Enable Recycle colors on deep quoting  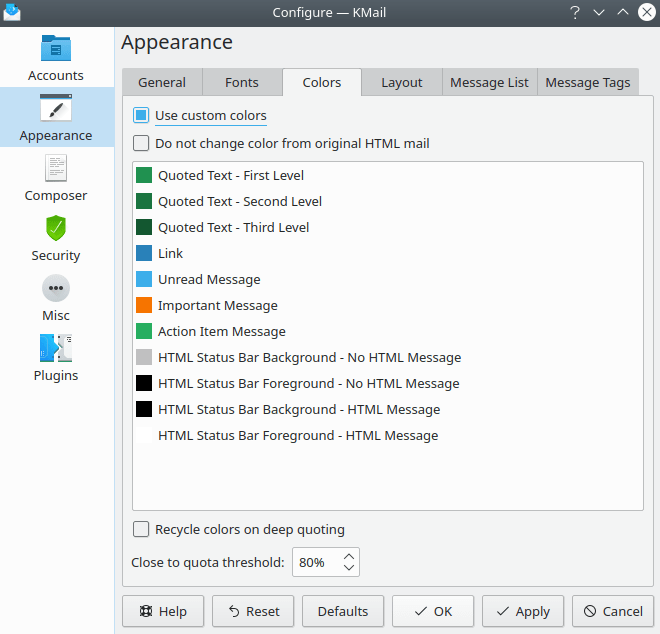pyautogui.click(x=141, y=529)
